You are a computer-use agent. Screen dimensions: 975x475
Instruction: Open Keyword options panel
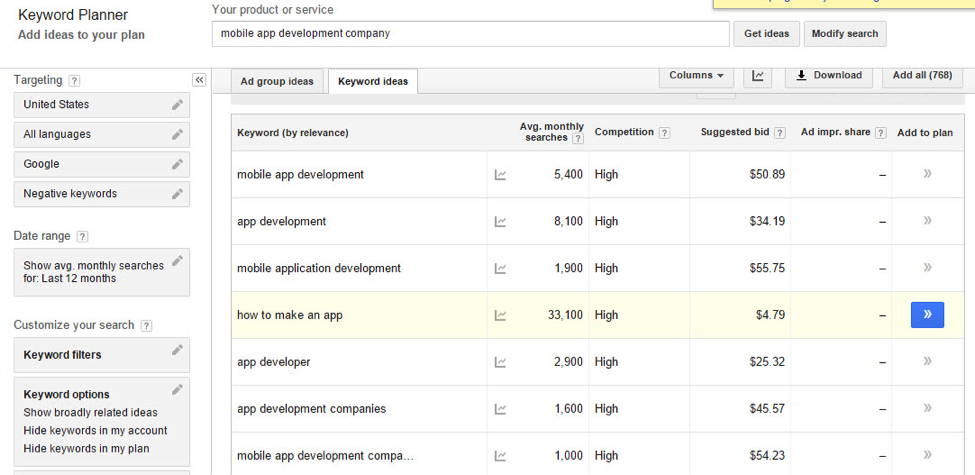pos(101,422)
